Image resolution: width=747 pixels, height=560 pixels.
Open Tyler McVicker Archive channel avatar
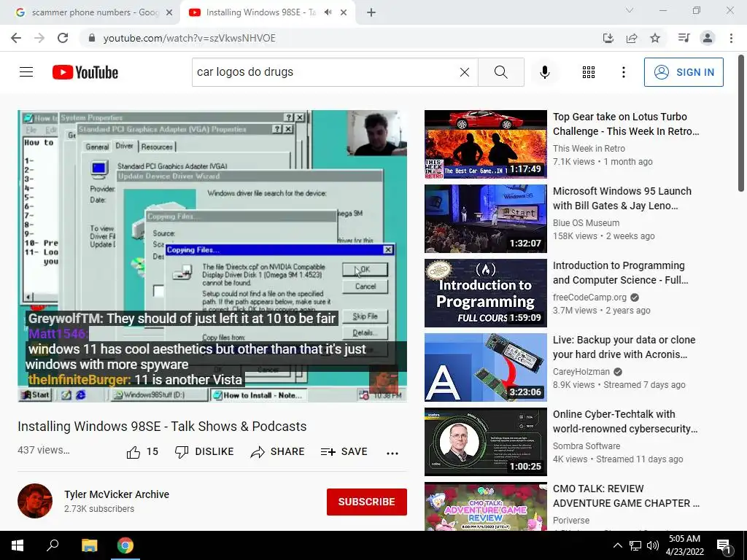click(x=35, y=501)
